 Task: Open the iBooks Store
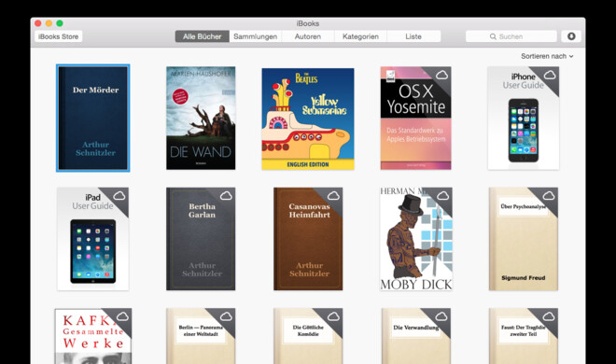click(58, 36)
